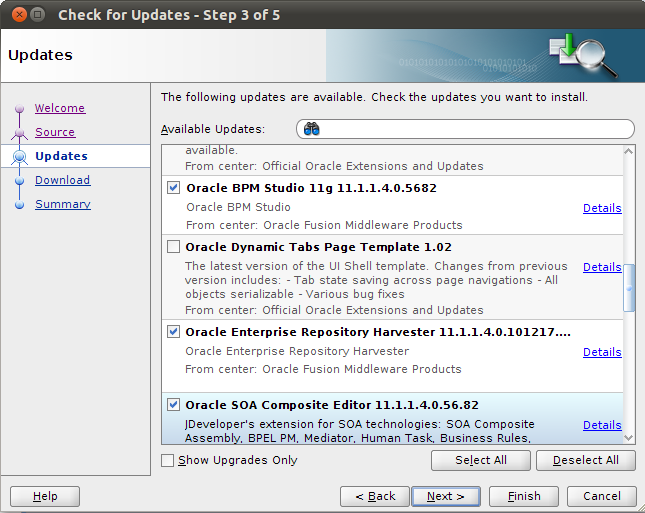This screenshot has width=645, height=513.
Task: Open Details for Oracle Dynamic Tabs Template
Action: [x=602, y=267]
